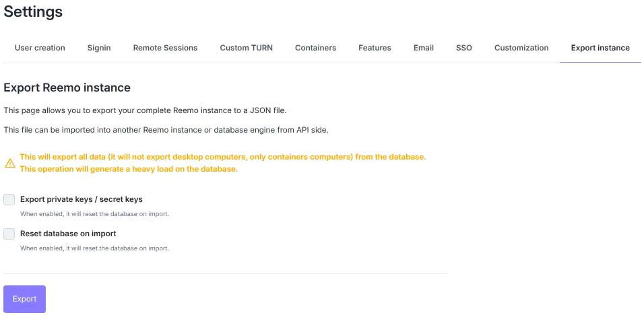Open the Remote Sessions tab

coord(165,48)
